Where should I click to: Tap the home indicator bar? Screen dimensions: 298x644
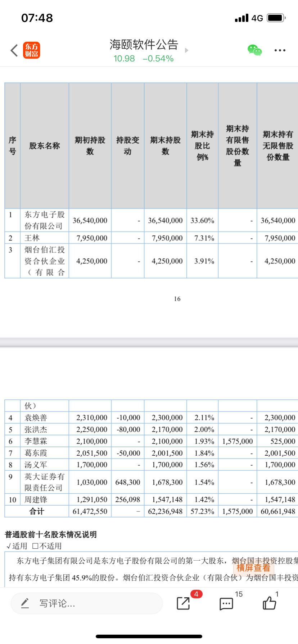(x=149, y=636)
